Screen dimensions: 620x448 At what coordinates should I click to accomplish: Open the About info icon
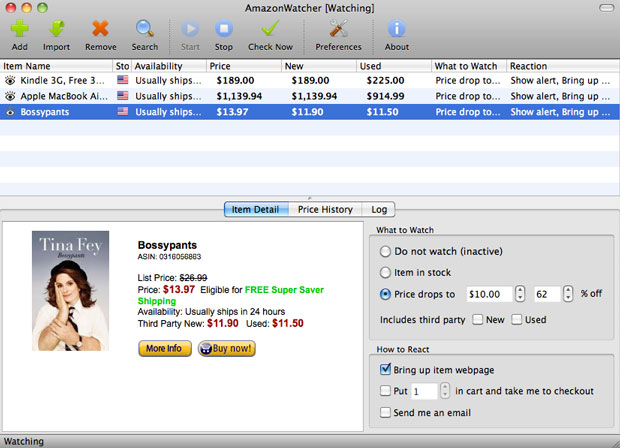397,29
